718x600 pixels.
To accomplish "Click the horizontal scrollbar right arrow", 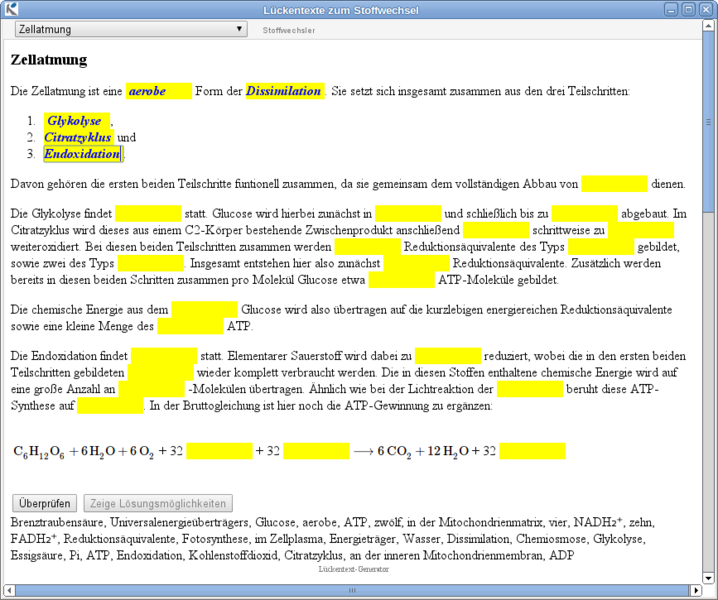I will [696, 590].
